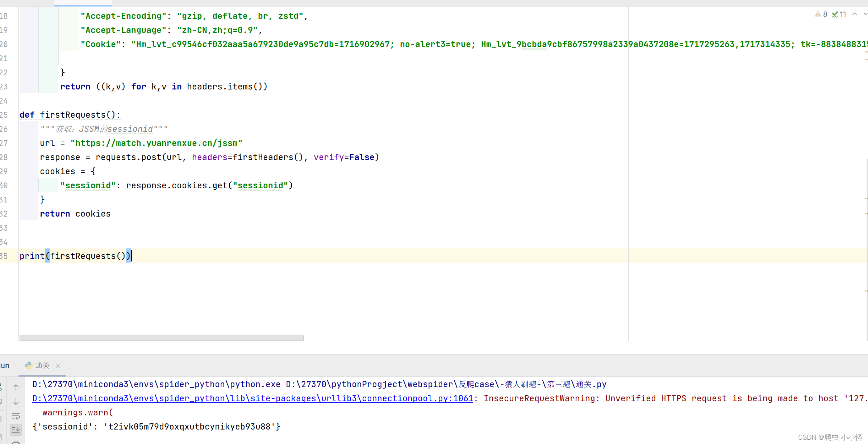Image resolution: width=868 pixels, height=444 pixels.
Task: Click the Down the Stack Trace arrow
Action: click(x=16, y=402)
